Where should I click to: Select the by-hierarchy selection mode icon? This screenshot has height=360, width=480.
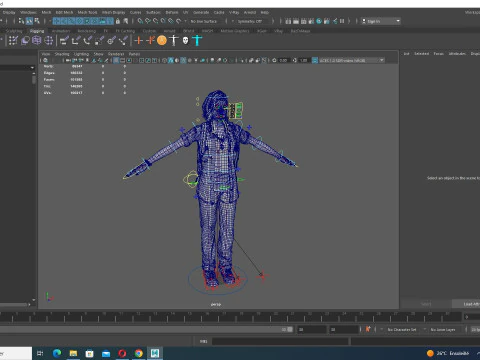pos(22,21)
